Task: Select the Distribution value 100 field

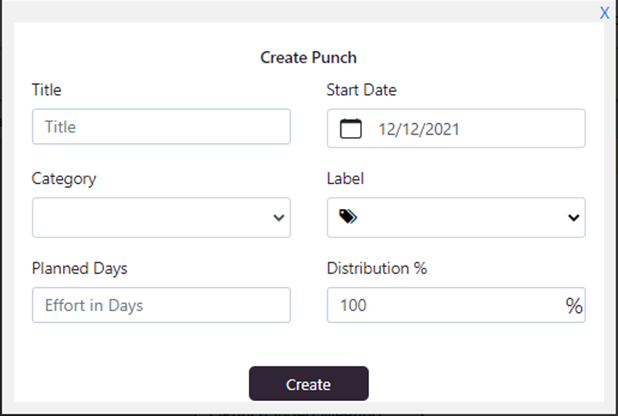Action: click(x=456, y=305)
